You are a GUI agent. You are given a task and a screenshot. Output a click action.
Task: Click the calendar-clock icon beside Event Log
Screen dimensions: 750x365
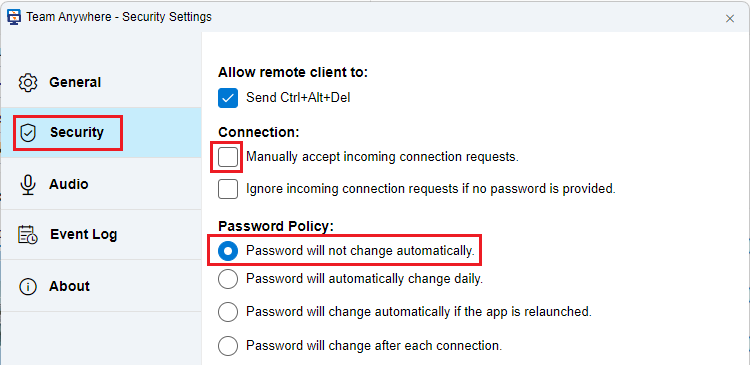click(28, 234)
